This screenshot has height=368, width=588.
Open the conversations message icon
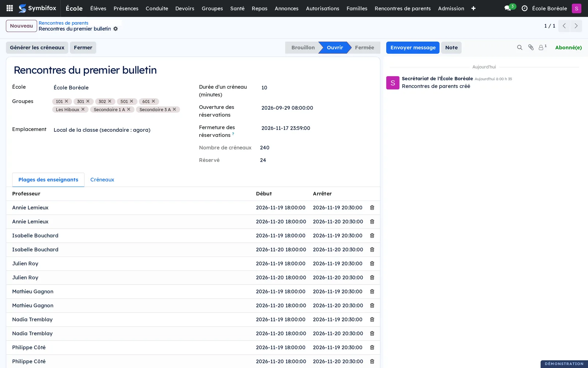[508, 8]
